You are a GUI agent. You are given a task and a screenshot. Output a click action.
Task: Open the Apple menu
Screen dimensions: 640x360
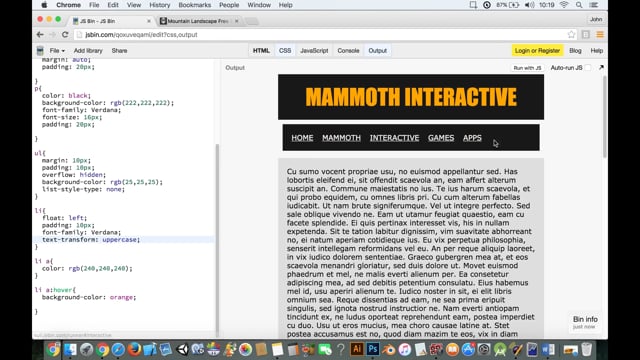click(x=44, y=5)
